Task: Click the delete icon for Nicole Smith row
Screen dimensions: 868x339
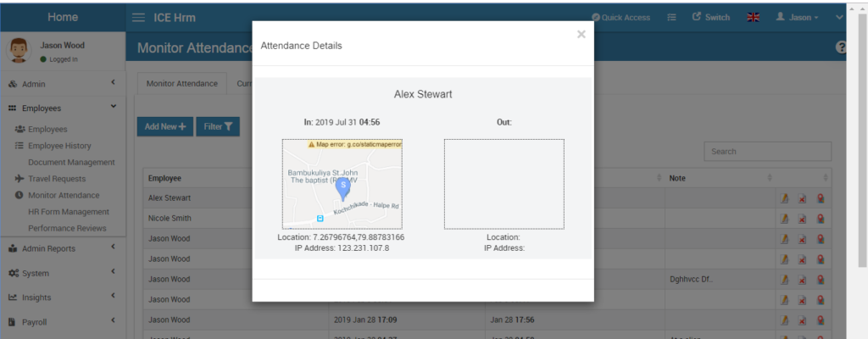Action: (802, 219)
